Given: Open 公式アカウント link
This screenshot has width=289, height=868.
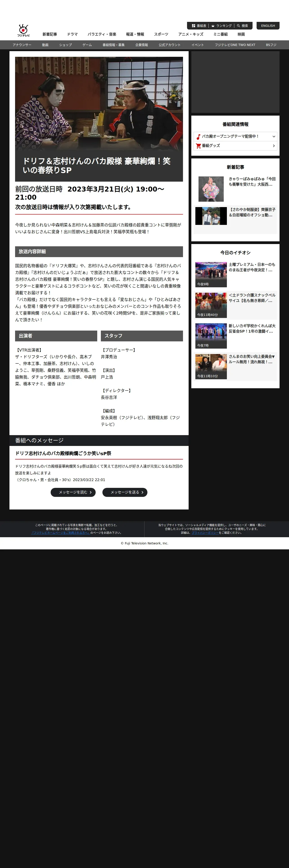Looking at the screenshot, I should (169, 45).
